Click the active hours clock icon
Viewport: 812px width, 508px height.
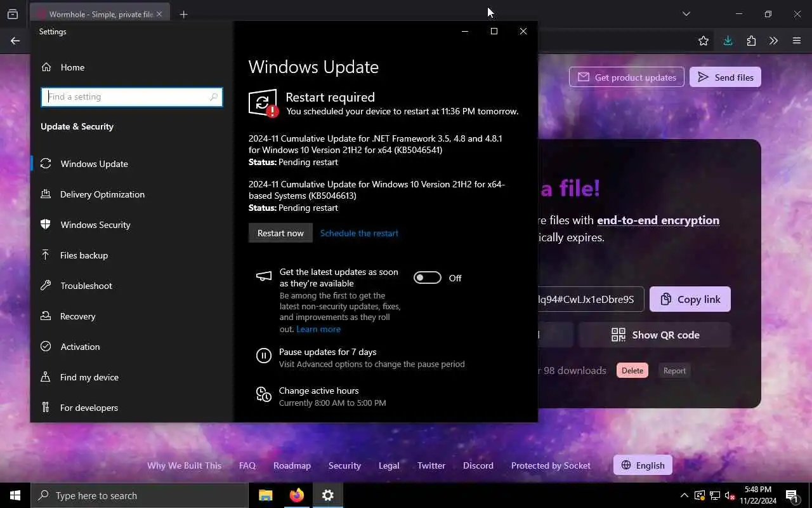click(263, 394)
